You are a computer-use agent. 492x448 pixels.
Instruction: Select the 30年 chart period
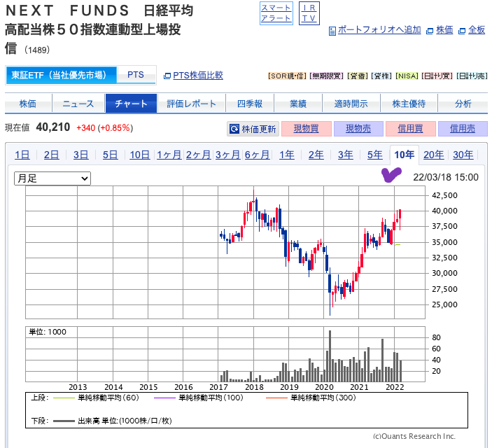(x=463, y=155)
